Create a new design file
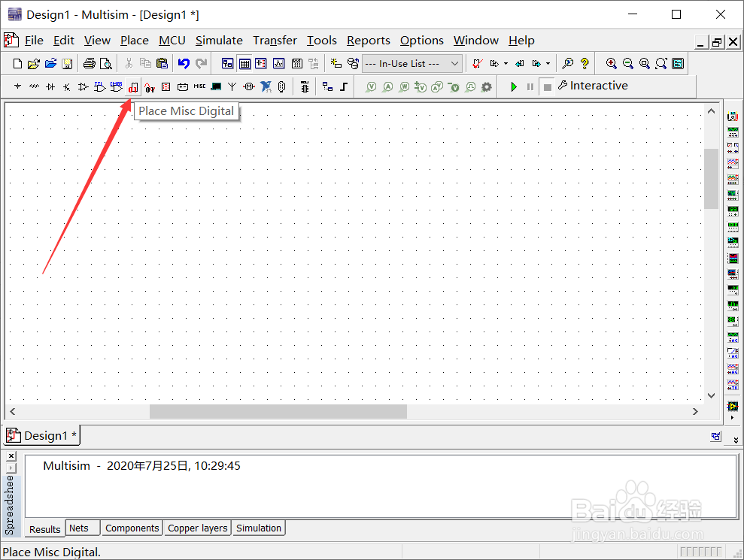The image size is (744, 560). (17, 64)
